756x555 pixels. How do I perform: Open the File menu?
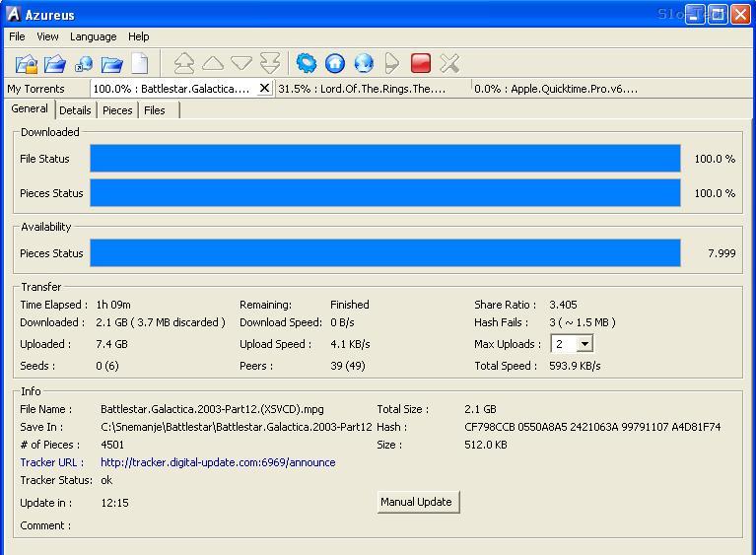pyautogui.click(x=17, y=36)
